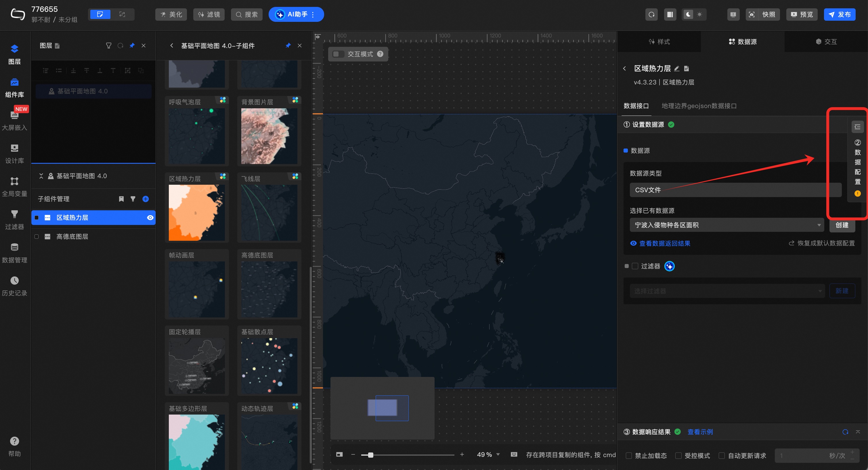Screen dimensions: 868x470
Task: Click the AI sparkle icon next to 过滤器
Action: (669, 266)
